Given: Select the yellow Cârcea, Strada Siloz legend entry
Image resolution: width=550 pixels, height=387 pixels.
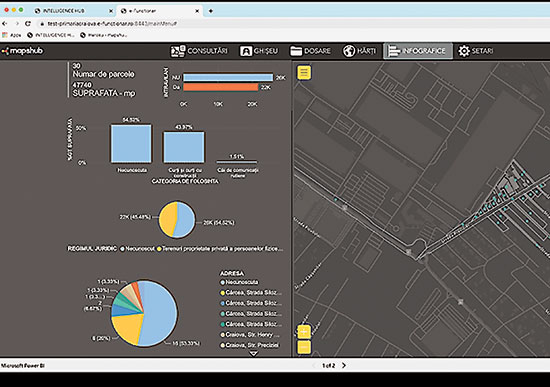Looking at the screenshot, I should pyautogui.click(x=251, y=293).
